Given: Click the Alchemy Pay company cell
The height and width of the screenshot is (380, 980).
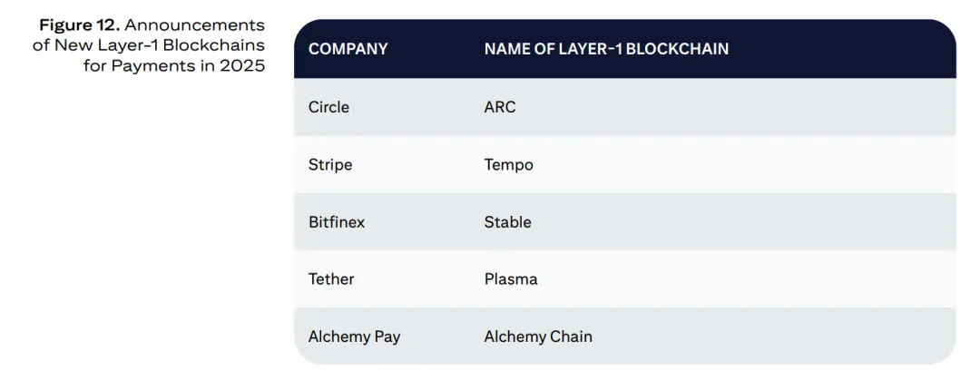Looking at the screenshot, I should 354,336.
